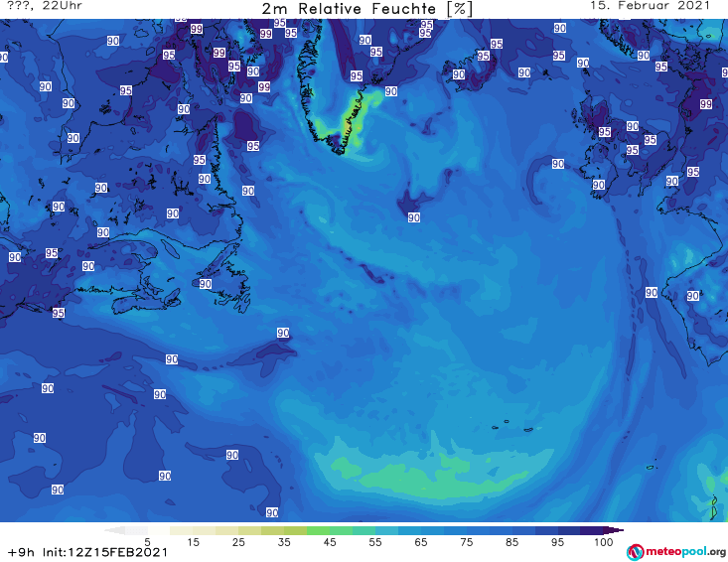Click legend value 5 on color scale
Screen dimensions: 728x562
[x=147, y=542]
